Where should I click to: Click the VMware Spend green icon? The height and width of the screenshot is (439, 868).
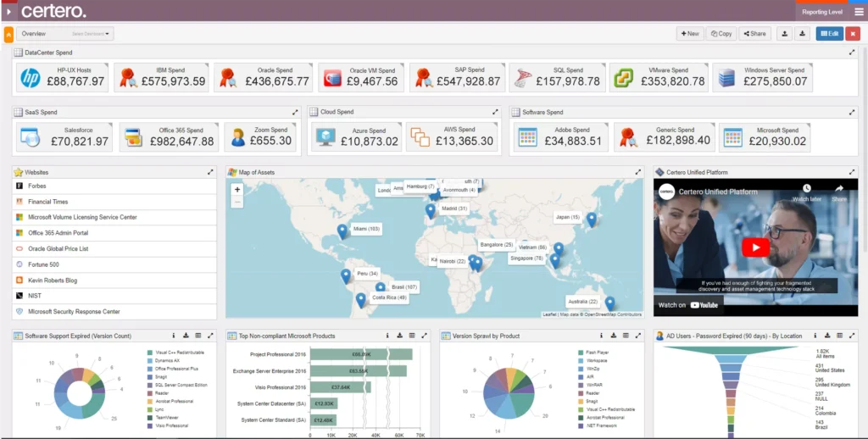pos(624,78)
